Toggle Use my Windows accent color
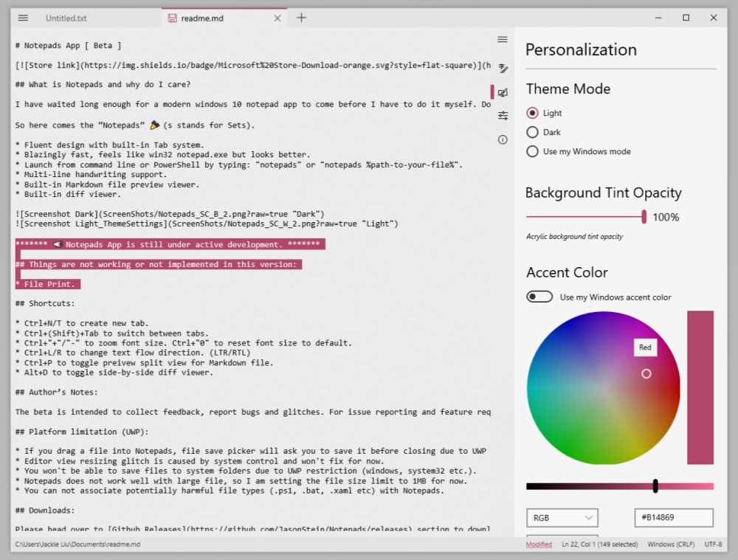Screen dimensions: 738x560 [x=539, y=297]
